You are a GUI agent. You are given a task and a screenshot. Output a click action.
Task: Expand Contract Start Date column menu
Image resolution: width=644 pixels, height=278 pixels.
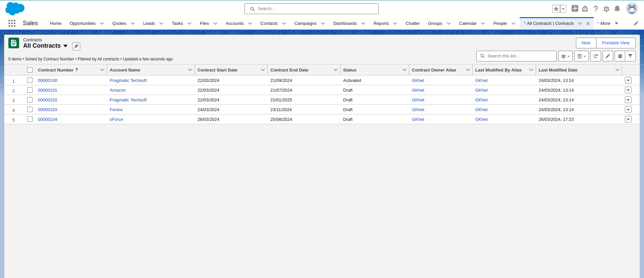[263, 70]
